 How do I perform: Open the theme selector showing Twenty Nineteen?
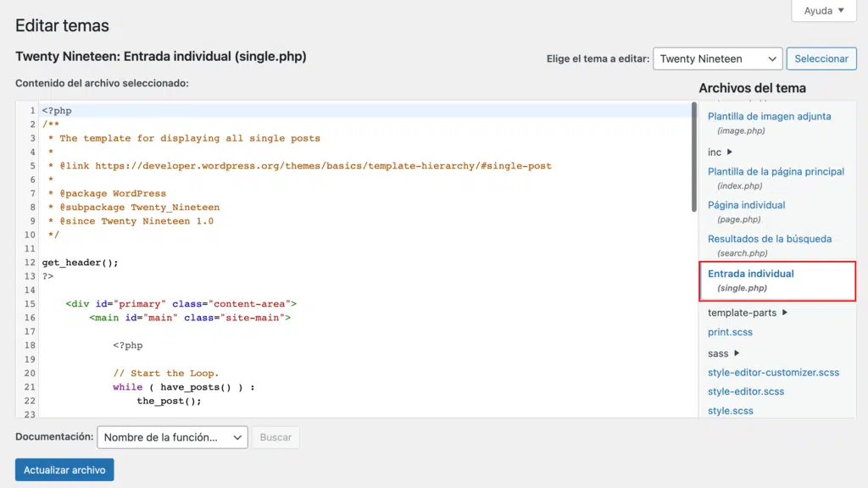(717, 59)
